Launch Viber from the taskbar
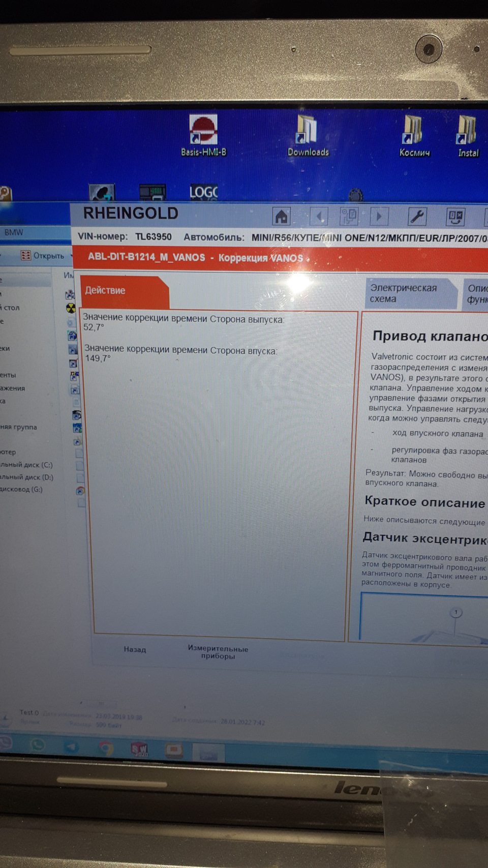 [5, 742]
